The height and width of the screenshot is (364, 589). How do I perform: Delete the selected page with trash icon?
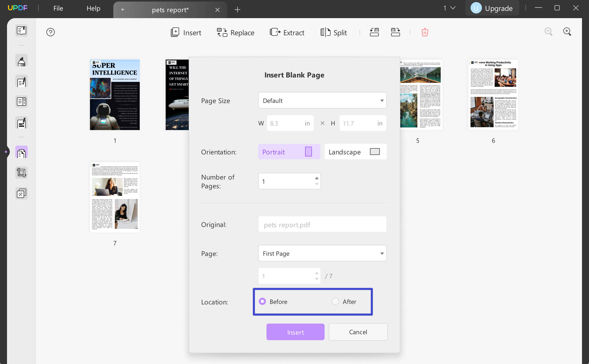click(x=425, y=32)
